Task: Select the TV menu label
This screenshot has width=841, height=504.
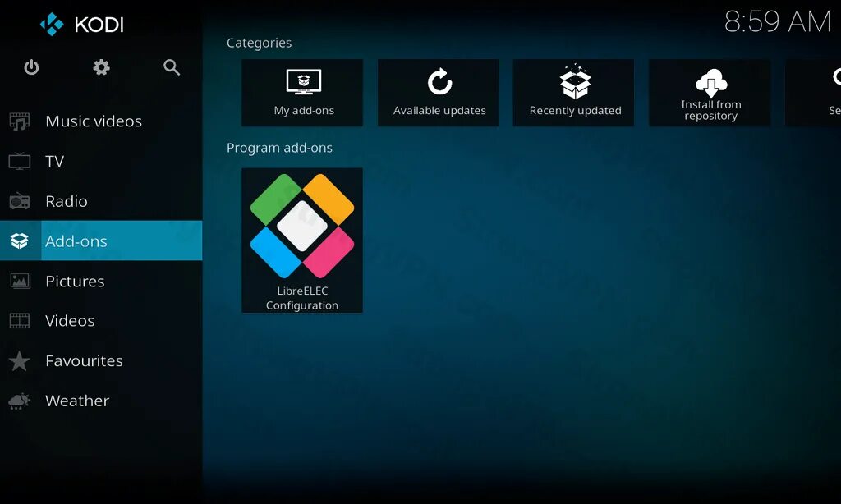Action: pyautogui.click(x=55, y=161)
